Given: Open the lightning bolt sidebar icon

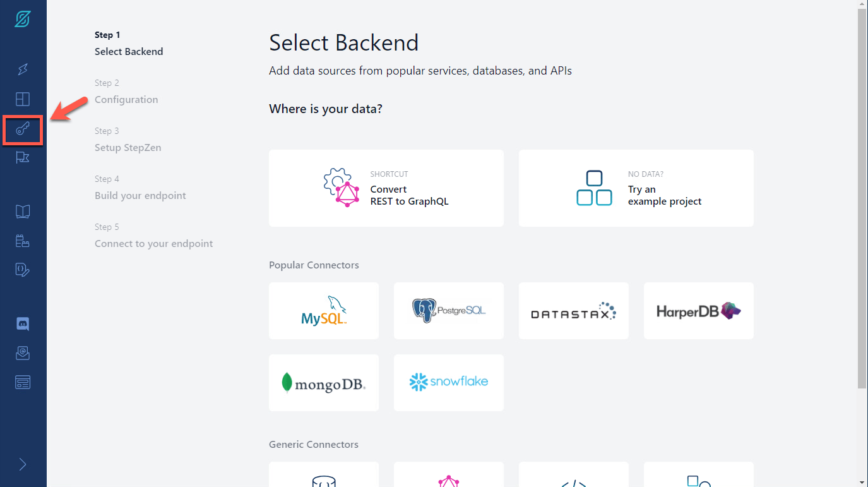Looking at the screenshot, I should coord(23,69).
